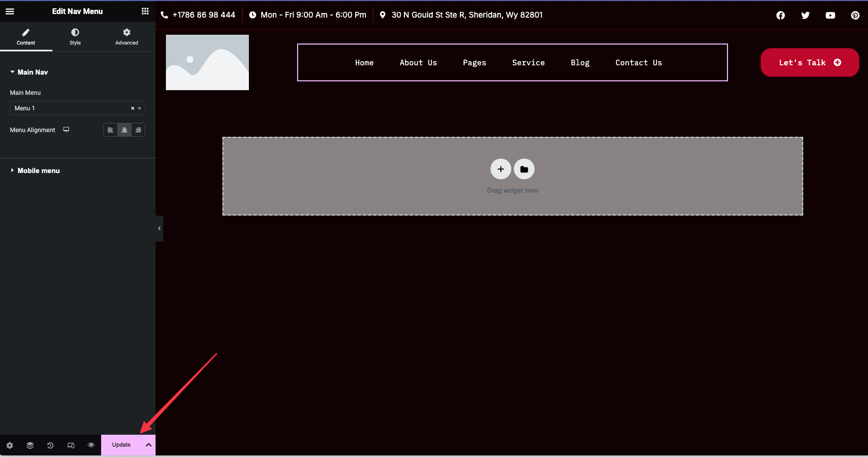
Task: Open the widgets grid panel
Action: [145, 11]
